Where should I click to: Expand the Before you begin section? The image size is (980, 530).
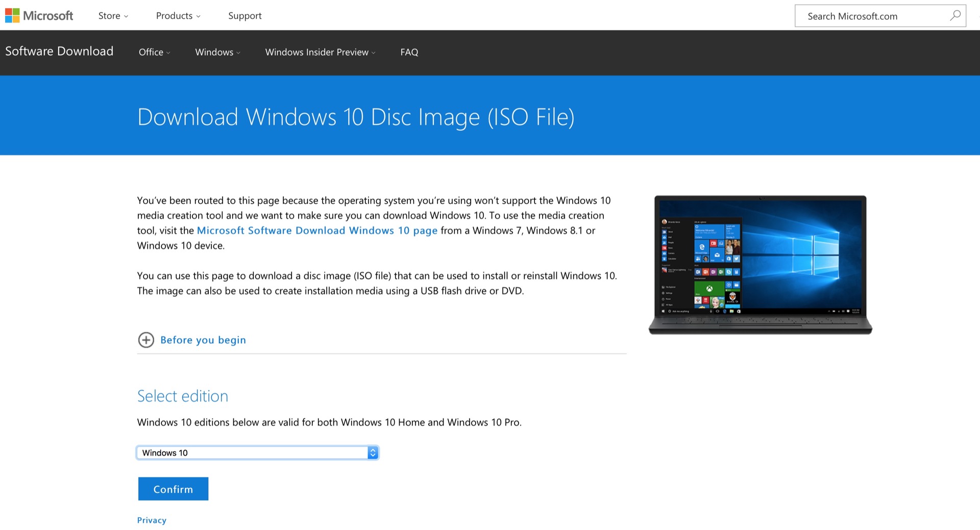[203, 340]
